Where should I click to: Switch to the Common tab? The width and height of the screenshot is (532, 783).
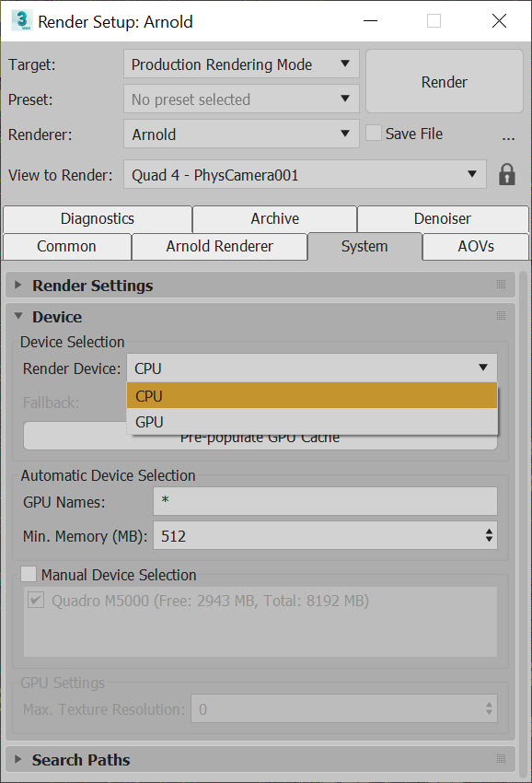(x=67, y=247)
